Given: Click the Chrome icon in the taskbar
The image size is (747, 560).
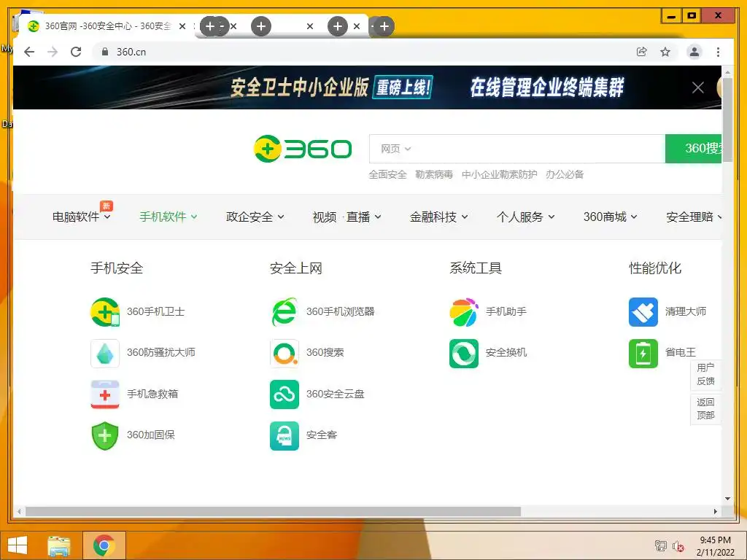Looking at the screenshot, I should [104, 545].
